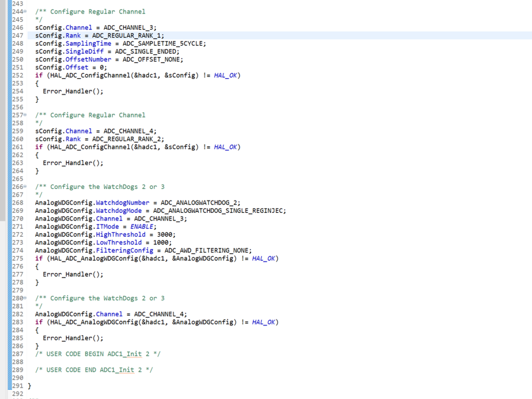Click the WatchdogMode field name
Screen dimensions: 532x399
[119, 211]
